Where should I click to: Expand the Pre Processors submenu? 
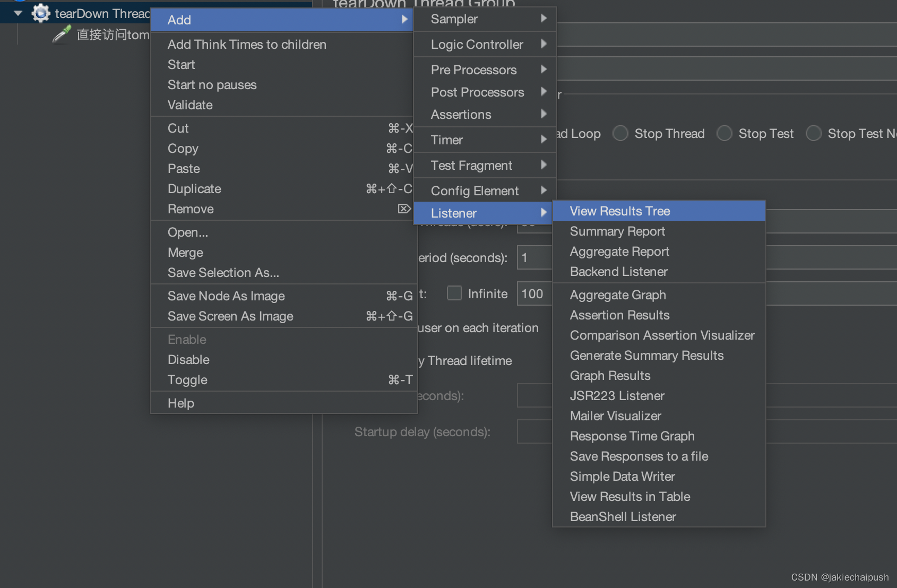pos(485,70)
